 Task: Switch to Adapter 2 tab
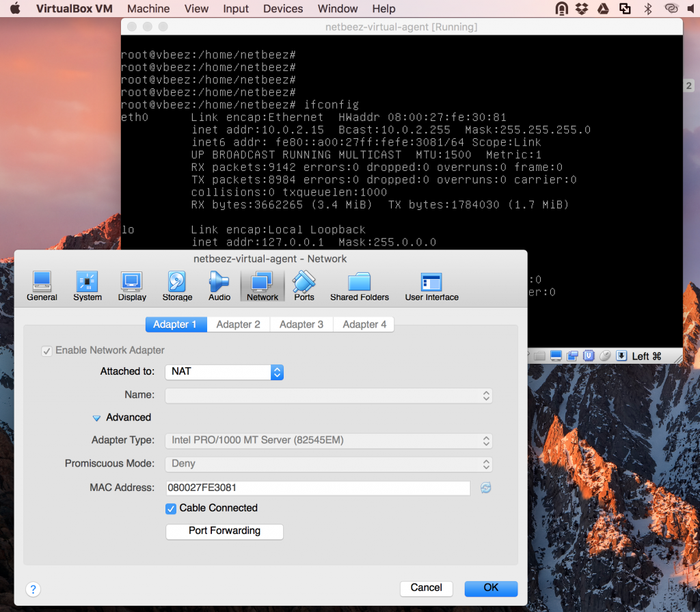pos(238,324)
